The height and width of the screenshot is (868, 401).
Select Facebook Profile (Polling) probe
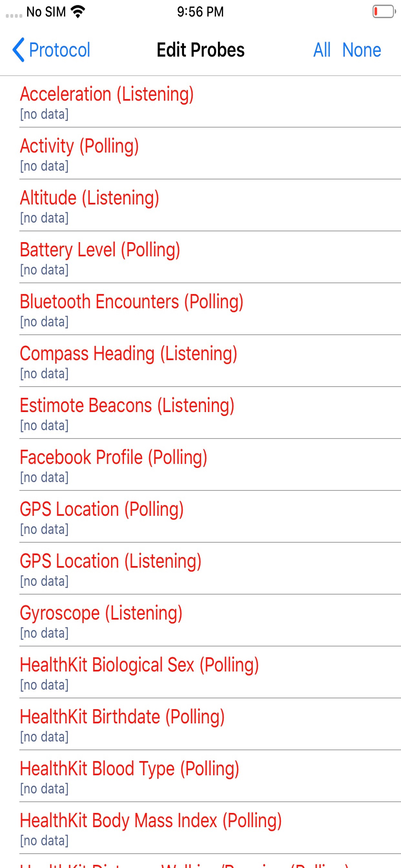tap(200, 465)
